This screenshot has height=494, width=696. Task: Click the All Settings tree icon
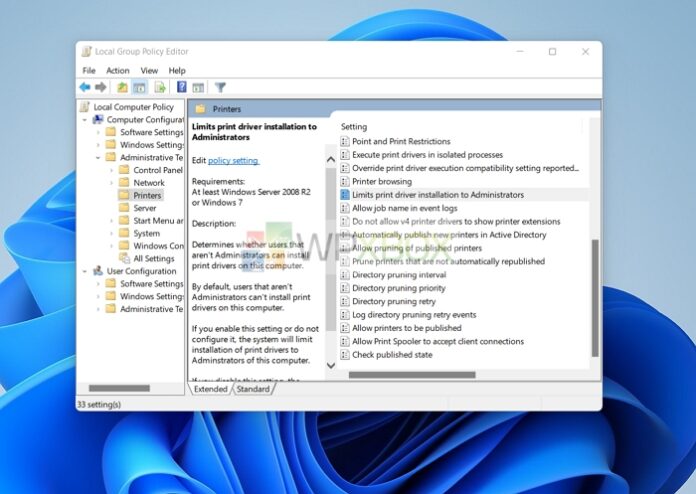(125, 258)
